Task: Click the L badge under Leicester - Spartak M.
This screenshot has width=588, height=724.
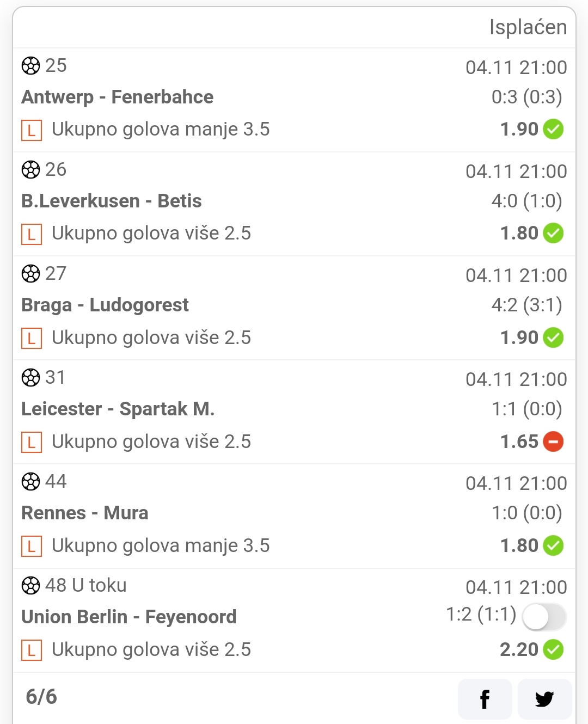Action: pos(32,442)
